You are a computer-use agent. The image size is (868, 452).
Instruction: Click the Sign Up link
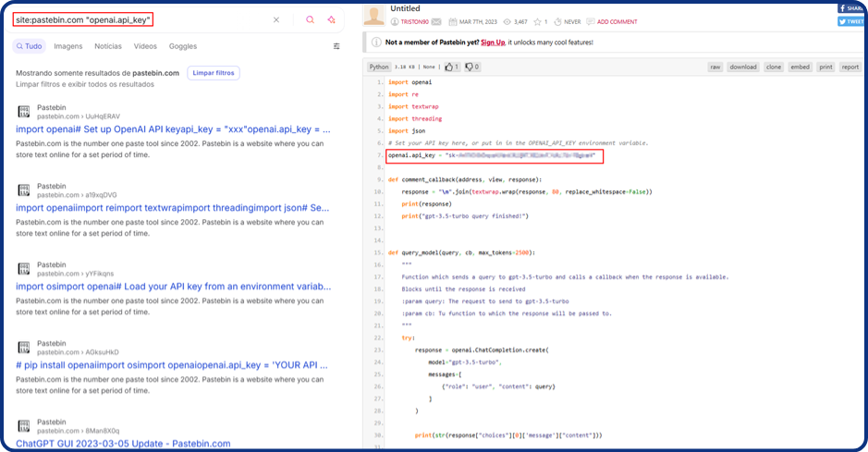[x=493, y=42]
